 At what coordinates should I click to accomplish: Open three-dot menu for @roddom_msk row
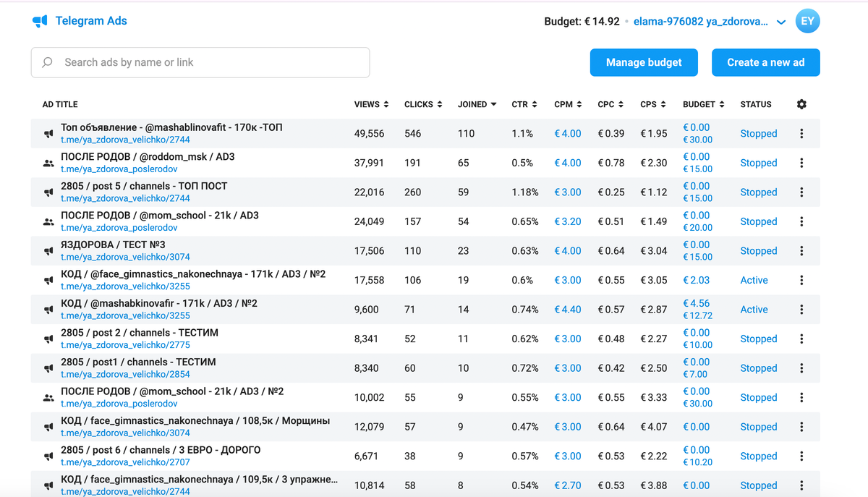click(801, 163)
